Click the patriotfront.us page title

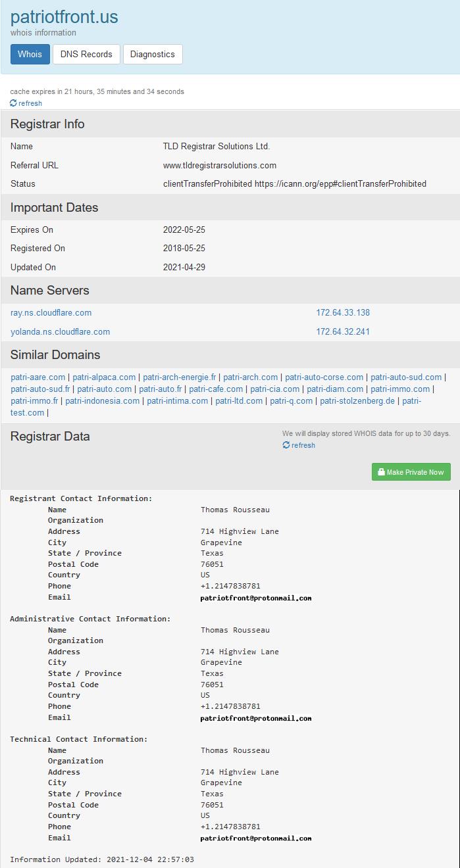(64, 16)
